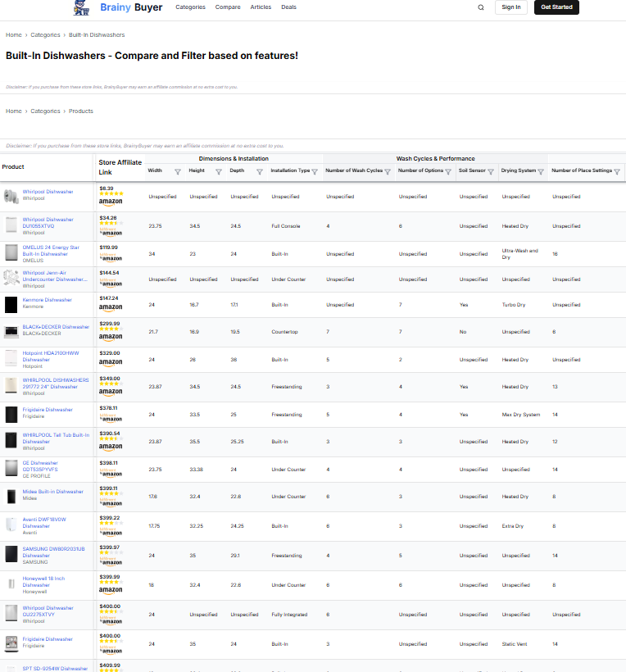Click Amazon logo for $8.39 Whirlpool Dishwasher
Image resolution: width=626 pixels, height=672 pixels.
(111, 202)
